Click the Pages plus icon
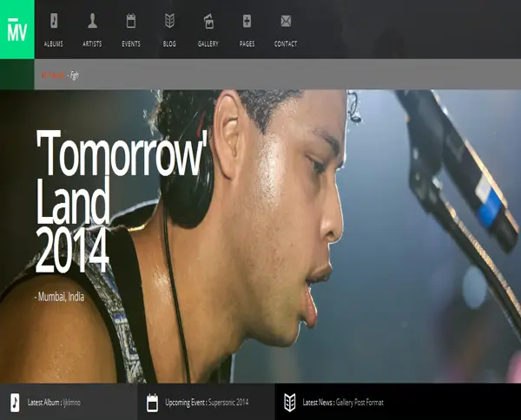 pyautogui.click(x=247, y=21)
